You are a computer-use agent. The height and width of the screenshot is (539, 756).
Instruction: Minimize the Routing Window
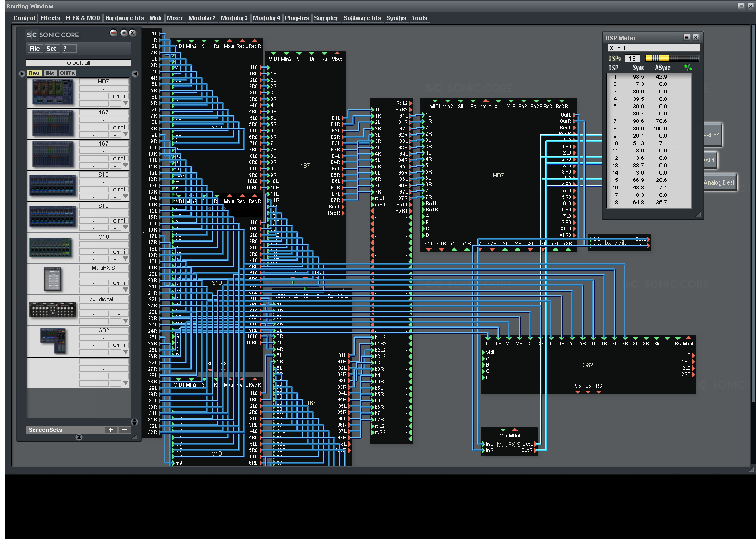pyautogui.click(x=741, y=6)
